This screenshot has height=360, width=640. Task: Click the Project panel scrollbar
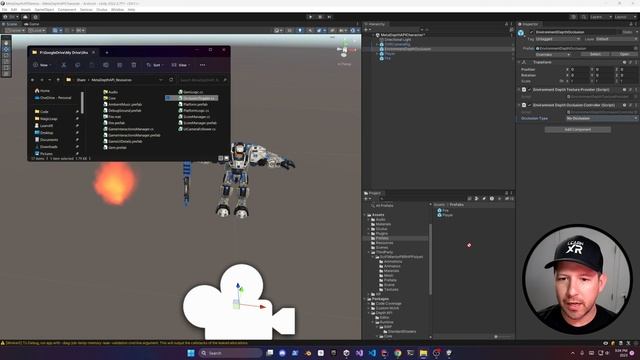pos(430,259)
